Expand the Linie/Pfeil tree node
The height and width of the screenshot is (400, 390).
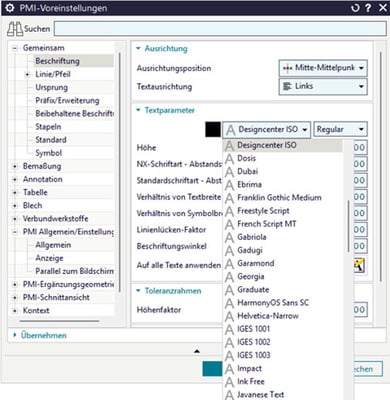[28, 74]
